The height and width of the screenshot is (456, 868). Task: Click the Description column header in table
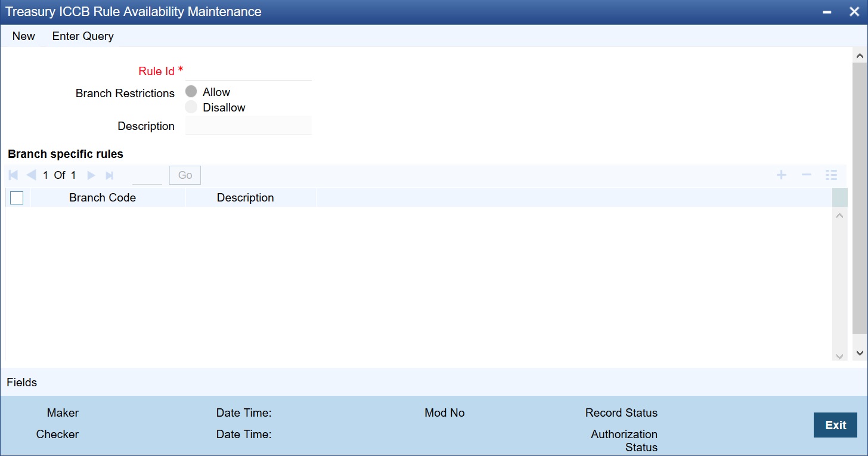coord(246,198)
